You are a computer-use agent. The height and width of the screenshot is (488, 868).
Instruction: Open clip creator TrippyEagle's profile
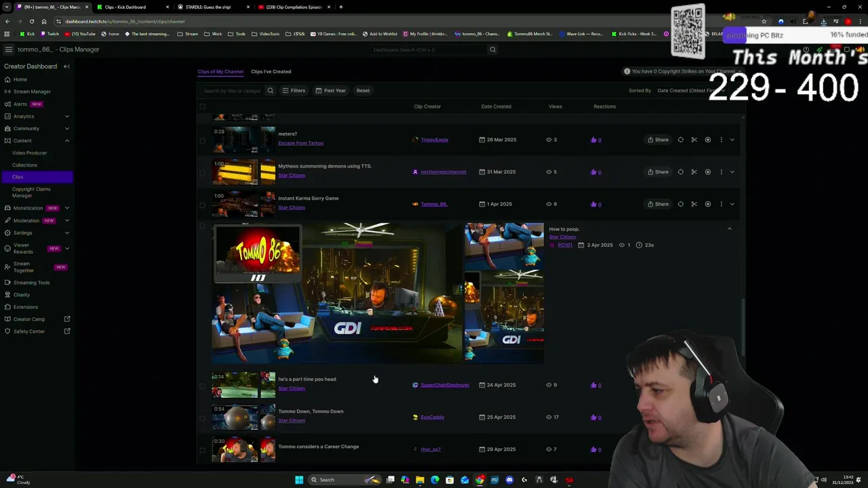click(x=434, y=140)
